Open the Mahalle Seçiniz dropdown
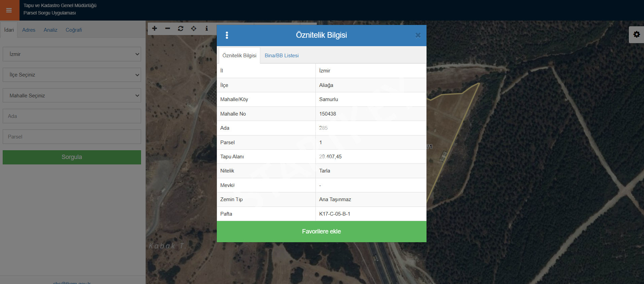Screen dimensions: 644x284 point(72,96)
